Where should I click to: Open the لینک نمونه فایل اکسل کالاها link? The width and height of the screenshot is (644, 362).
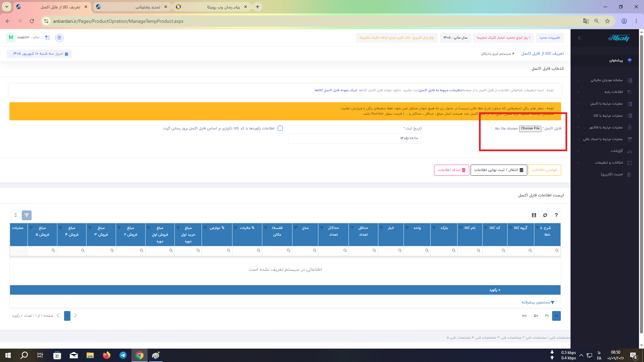(336, 90)
